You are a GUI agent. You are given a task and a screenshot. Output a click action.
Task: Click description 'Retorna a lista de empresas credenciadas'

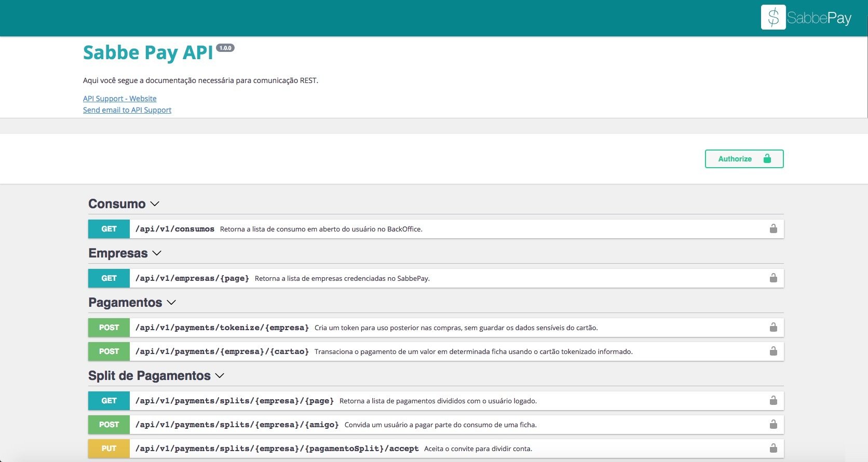pyautogui.click(x=342, y=278)
